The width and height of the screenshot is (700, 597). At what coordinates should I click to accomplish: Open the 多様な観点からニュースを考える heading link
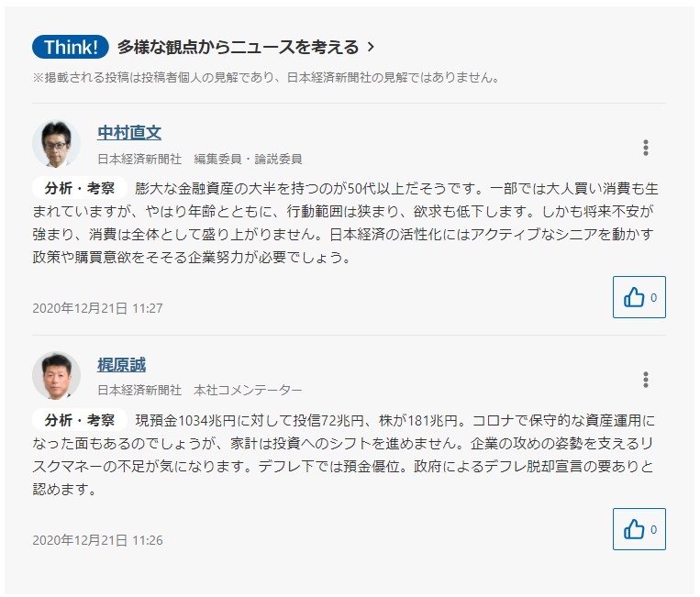coord(238,47)
